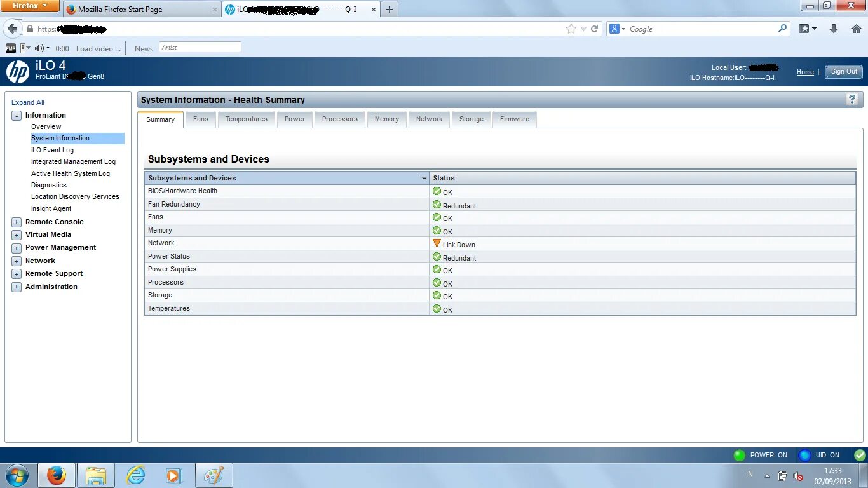
Task: Launch Internet Explorer from taskbar
Action: (x=135, y=475)
